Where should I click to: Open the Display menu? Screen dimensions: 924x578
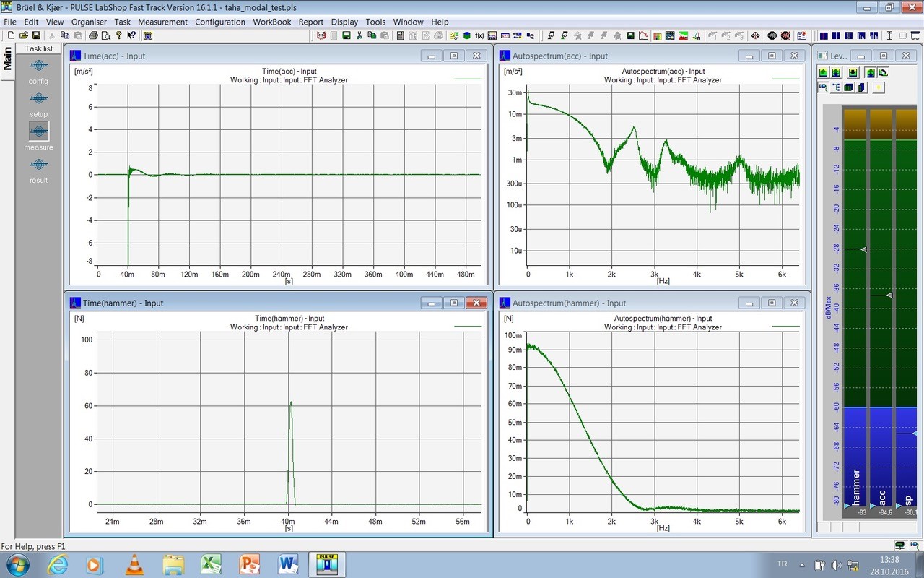coord(344,22)
